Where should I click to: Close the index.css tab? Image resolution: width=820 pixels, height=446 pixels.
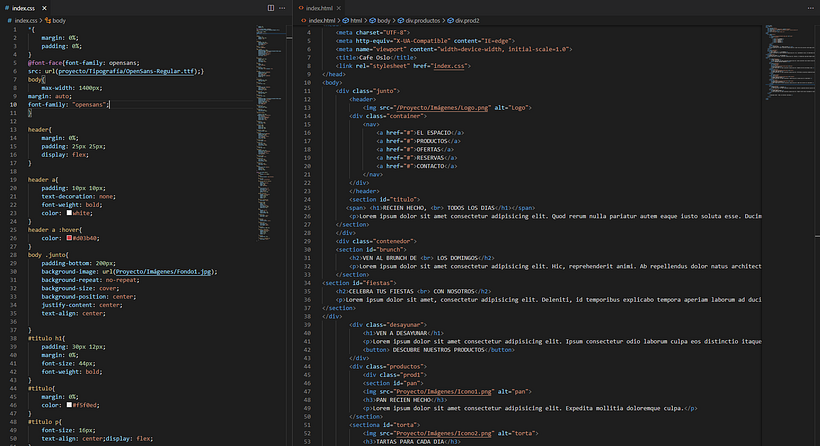click(x=44, y=8)
